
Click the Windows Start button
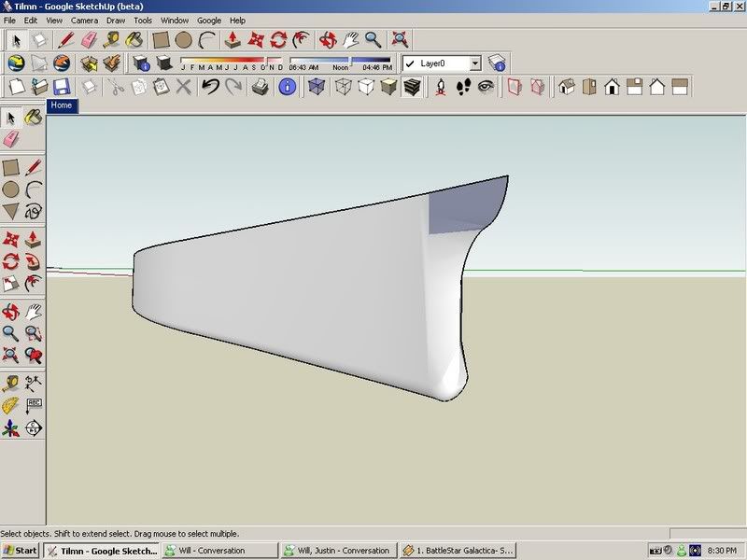click(20, 551)
